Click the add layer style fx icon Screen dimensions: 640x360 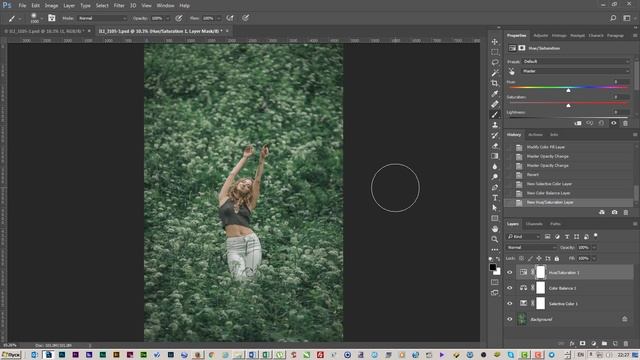pyautogui.click(x=572, y=344)
